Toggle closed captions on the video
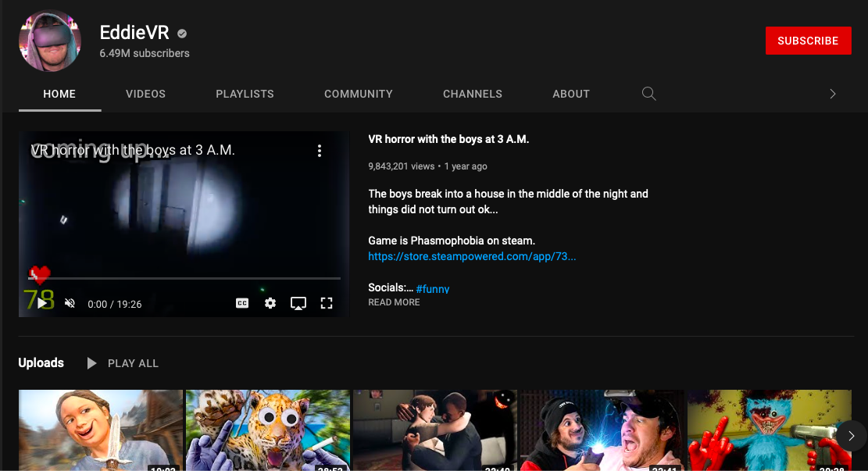The width and height of the screenshot is (868, 471). pyautogui.click(x=242, y=303)
